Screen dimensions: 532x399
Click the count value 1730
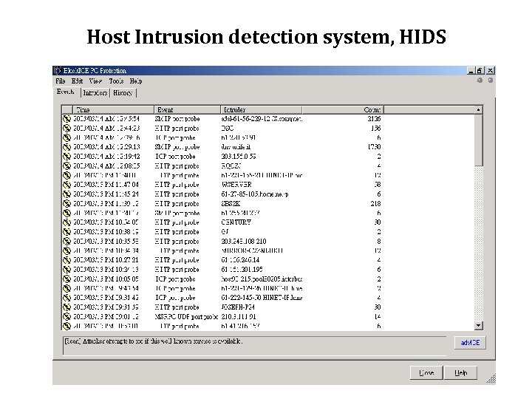(374, 147)
